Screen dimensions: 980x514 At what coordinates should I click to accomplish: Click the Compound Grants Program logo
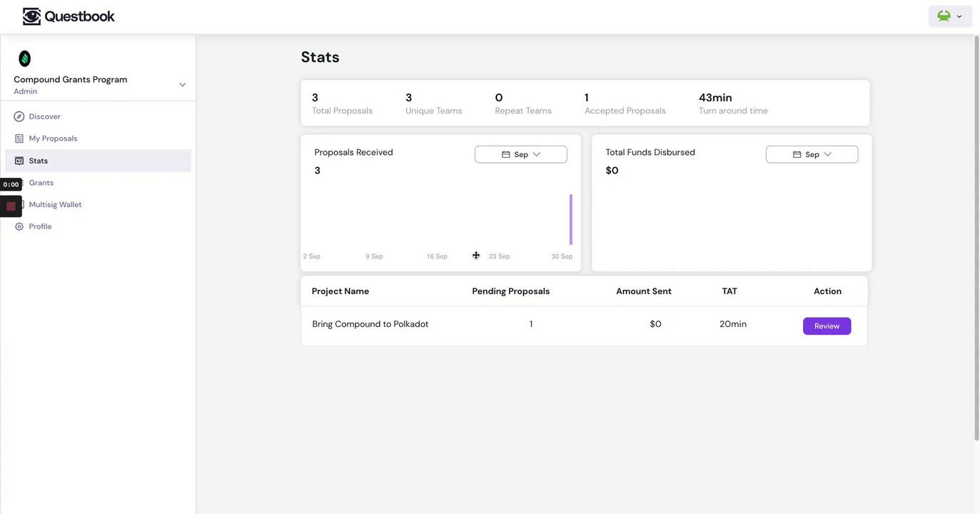coord(24,59)
